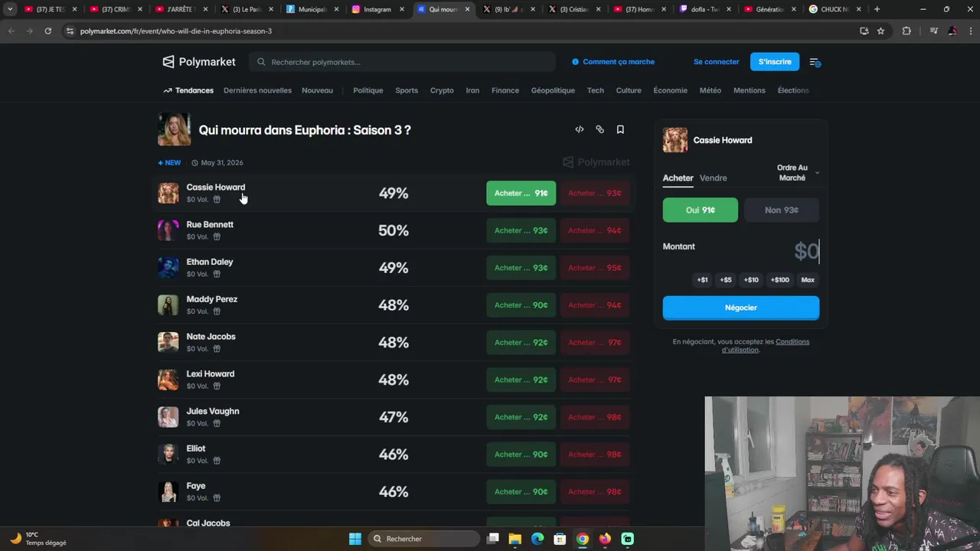
Task: Click the embed code icon
Action: [x=580, y=129]
